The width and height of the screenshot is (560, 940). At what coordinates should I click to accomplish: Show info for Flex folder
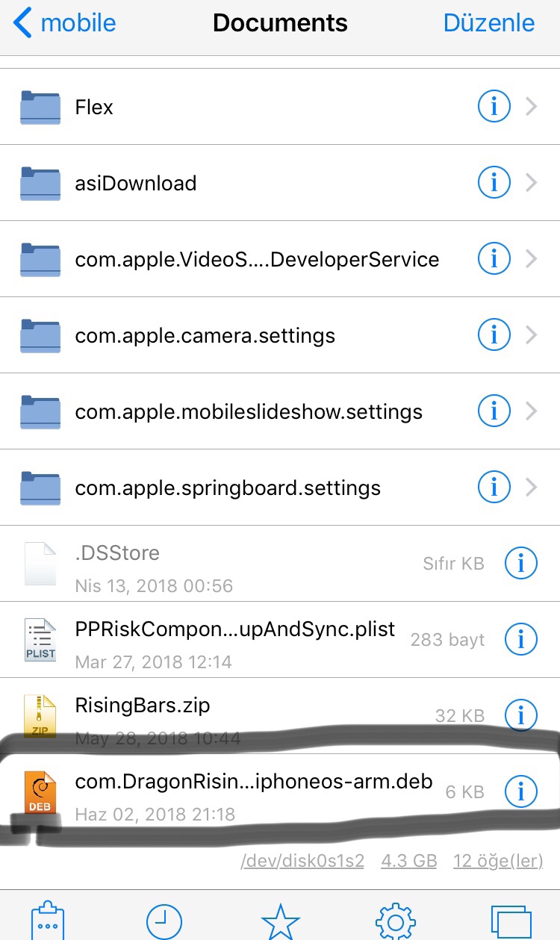[494, 108]
